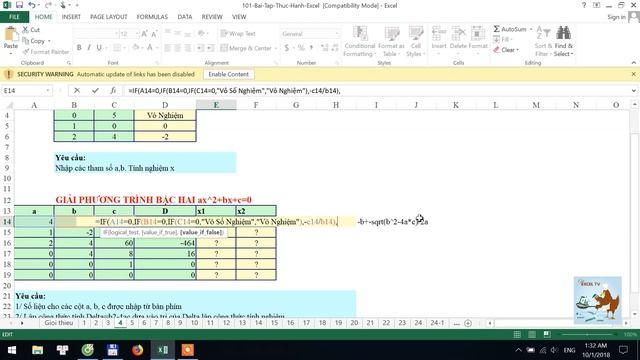Add new sheet plus button
The width and height of the screenshot is (640, 360).
[468, 323]
